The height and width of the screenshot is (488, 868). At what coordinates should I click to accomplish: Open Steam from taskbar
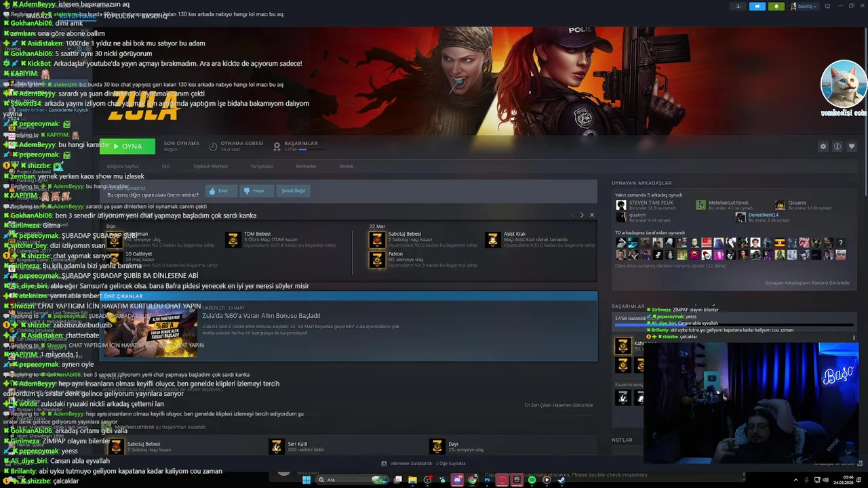coord(561,480)
